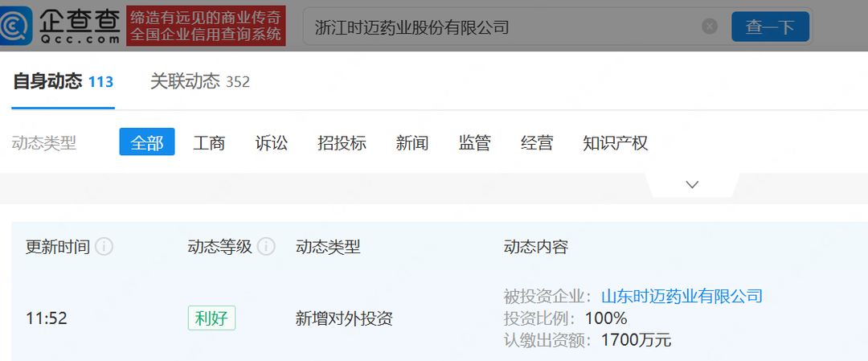The image size is (868, 361).
Task: Click the 利好 level tag
Action: [x=211, y=318]
